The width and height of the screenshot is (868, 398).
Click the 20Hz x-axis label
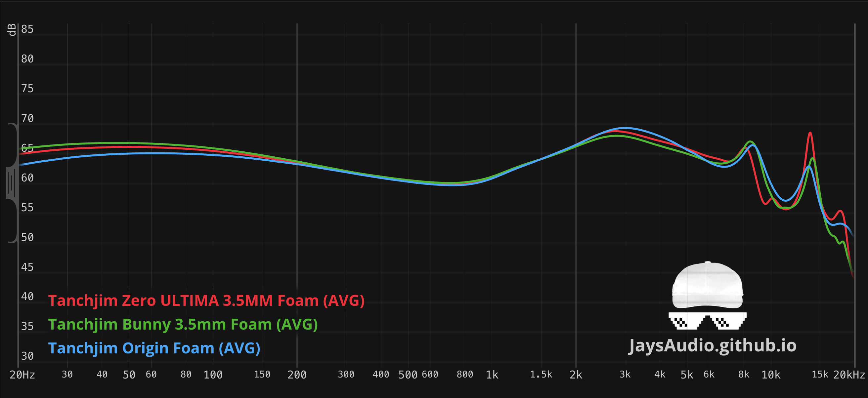pos(22,375)
